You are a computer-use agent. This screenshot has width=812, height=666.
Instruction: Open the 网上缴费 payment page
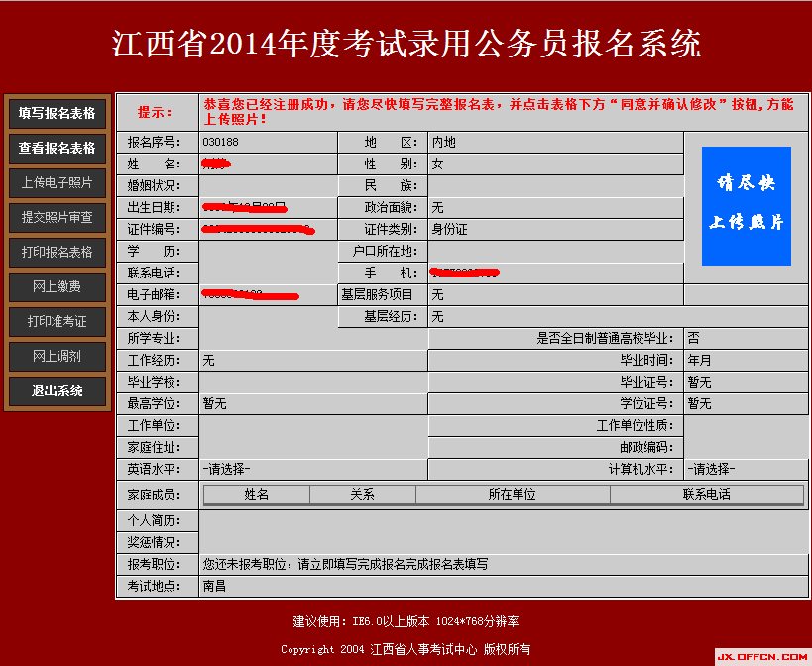pos(58,286)
